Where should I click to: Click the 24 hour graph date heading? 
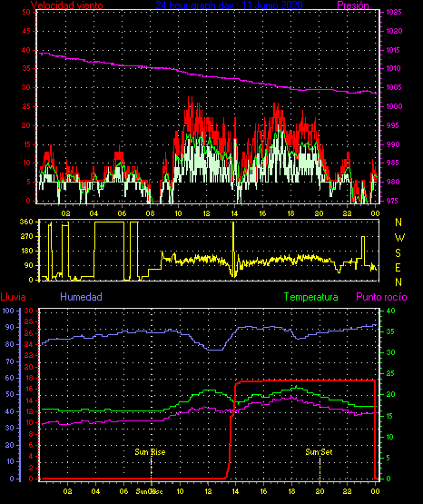click(x=229, y=5)
